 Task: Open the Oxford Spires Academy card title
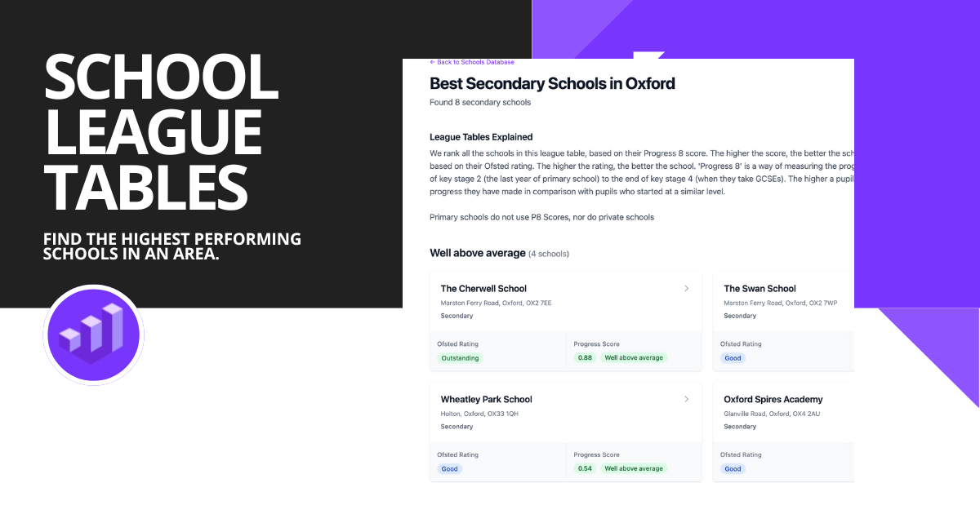point(773,399)
